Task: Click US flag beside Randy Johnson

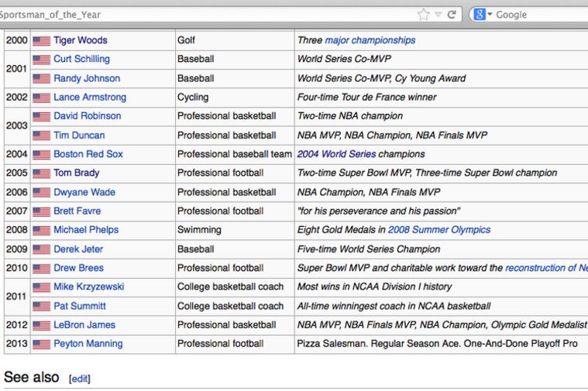Action: (x=41, y=79)
